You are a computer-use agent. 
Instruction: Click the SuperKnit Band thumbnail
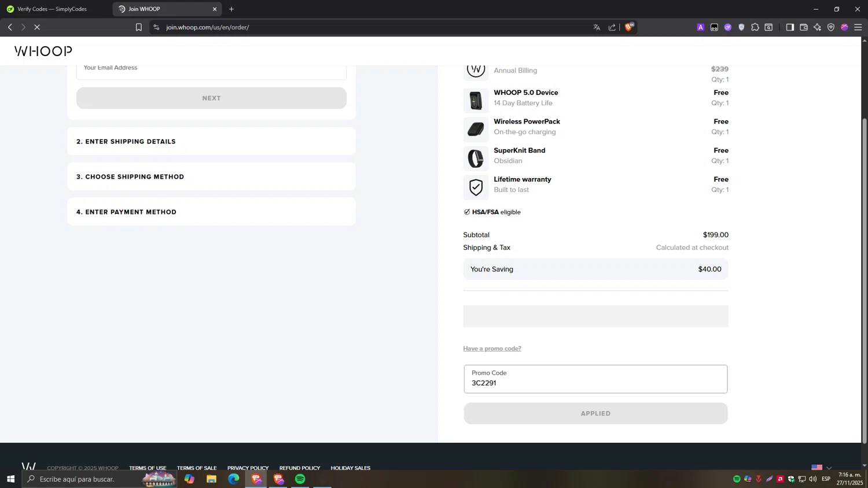[476, 158]
